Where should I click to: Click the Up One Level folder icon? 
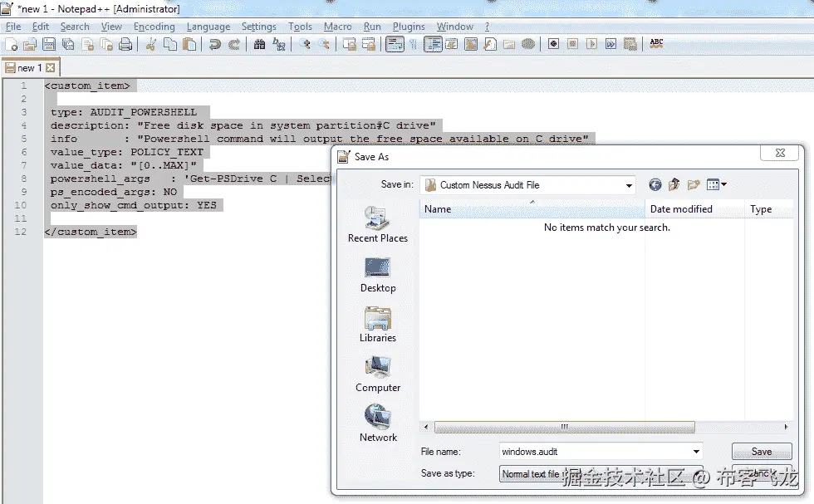tap(674, 185)
